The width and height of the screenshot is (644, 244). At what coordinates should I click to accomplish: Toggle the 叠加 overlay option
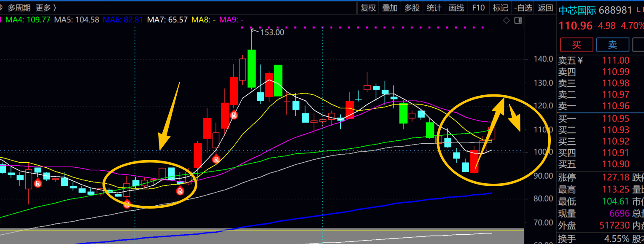389,8
